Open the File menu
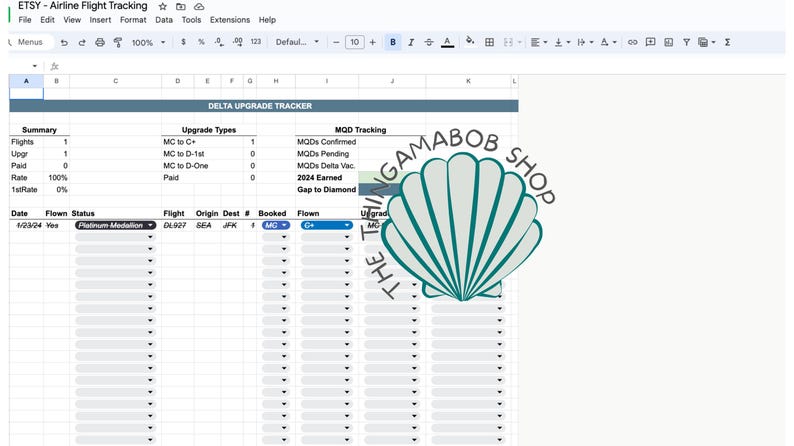This screenshot has width=794, height=446. (x=25, y=20)
